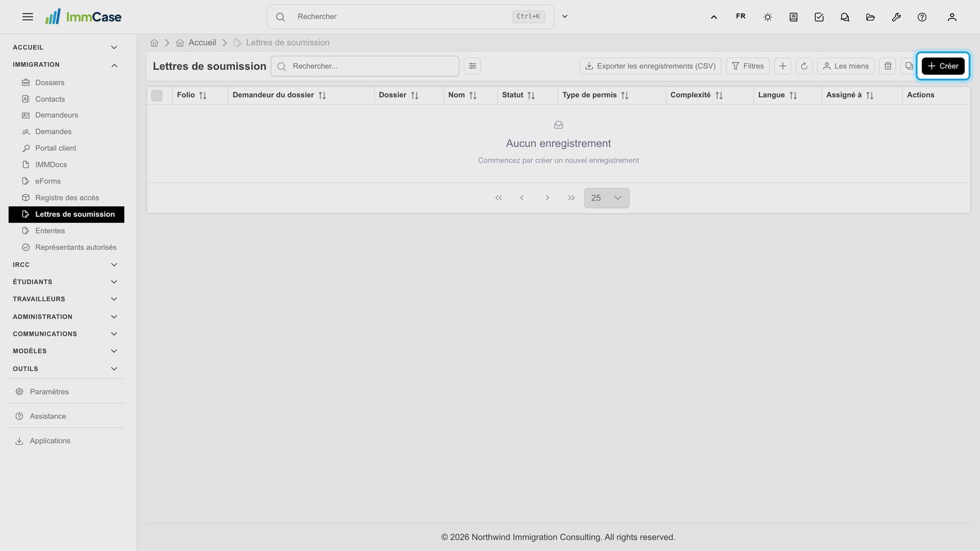Click the Créer button
The height and width of the screenshot is (551, 980).
(943, 66)
